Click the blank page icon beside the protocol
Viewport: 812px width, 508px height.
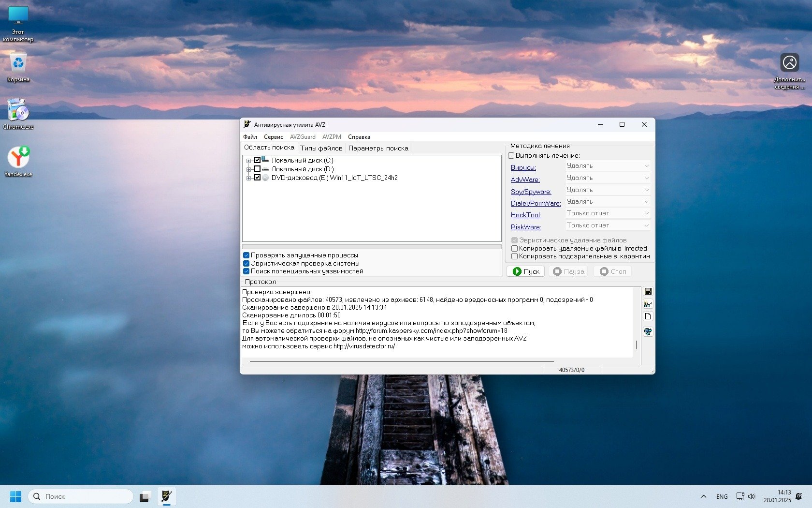click(648, 316)
